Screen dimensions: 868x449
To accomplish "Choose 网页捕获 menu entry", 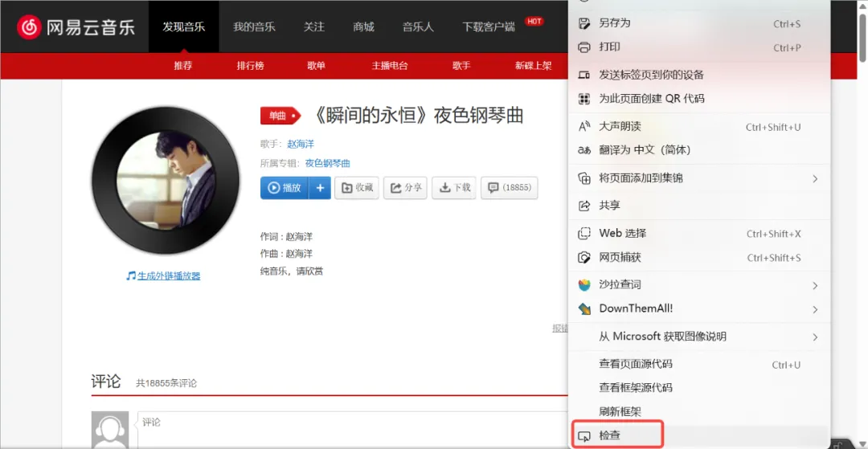I will click(x=699, y=258).
